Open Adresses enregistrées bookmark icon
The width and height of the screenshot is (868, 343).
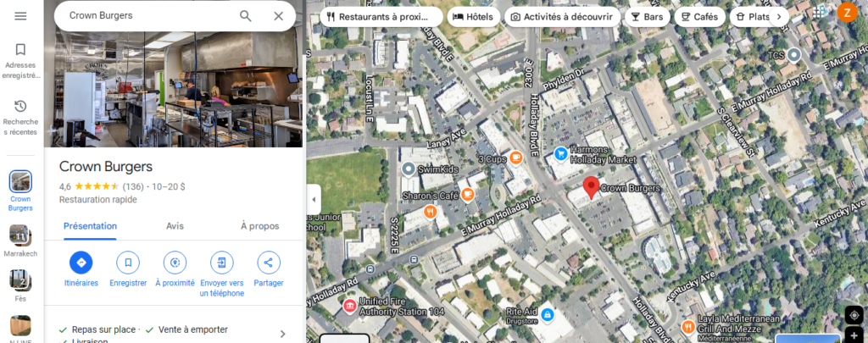[20, 50]
